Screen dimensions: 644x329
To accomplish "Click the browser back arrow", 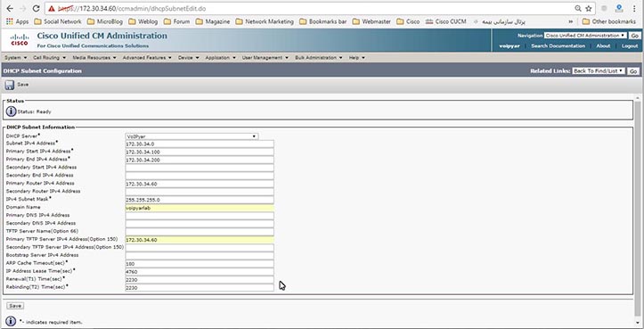I will [10, 9].
